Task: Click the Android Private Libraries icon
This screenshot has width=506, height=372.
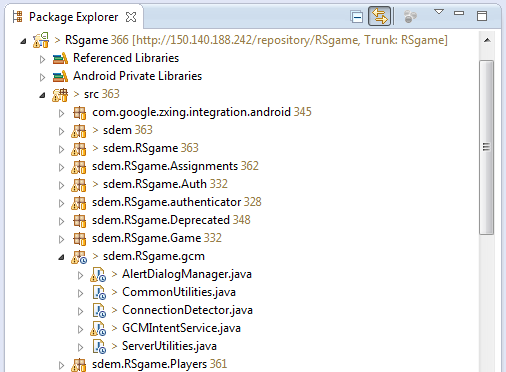Action: pos(60,76)
